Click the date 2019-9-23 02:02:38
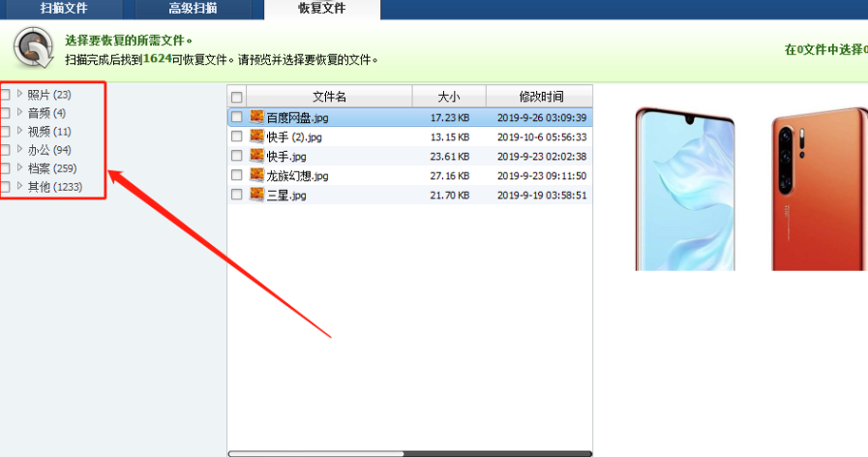 (x=541, y=156)
